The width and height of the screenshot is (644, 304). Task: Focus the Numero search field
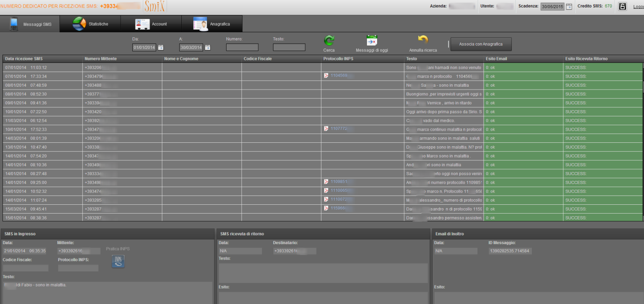pos(242,47)
